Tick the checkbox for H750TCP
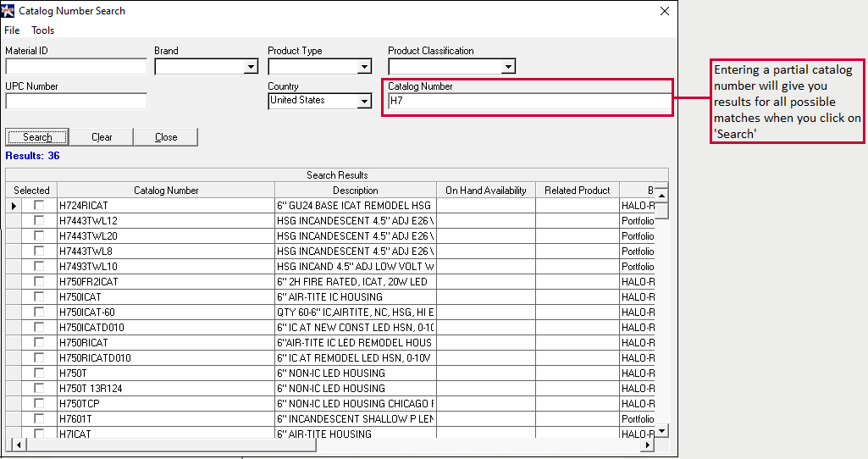Viewport: 868px width, 459px height. click(39, 404)
